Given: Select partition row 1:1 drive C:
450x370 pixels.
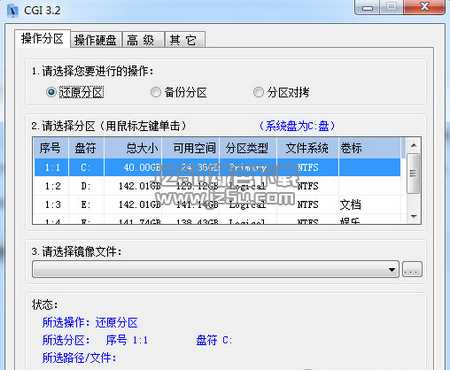Looking at the screenshot, I should point(217,167).
